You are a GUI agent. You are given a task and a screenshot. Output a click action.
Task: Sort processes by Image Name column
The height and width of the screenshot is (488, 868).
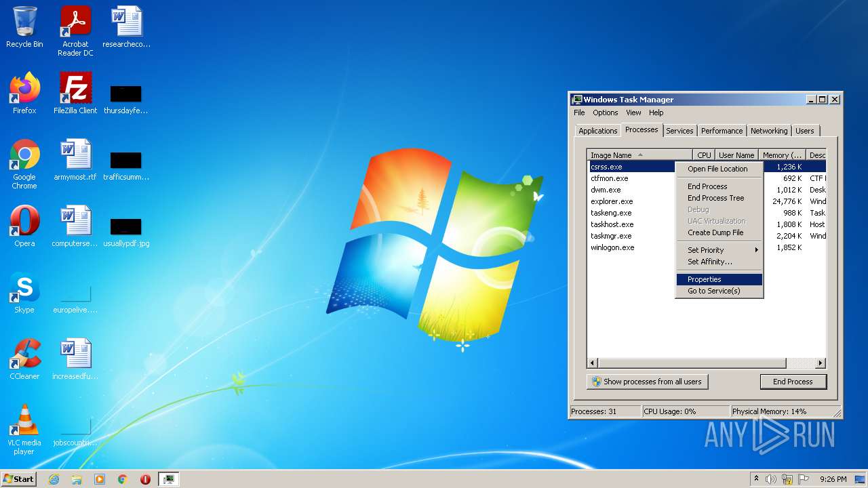point(639,155)
